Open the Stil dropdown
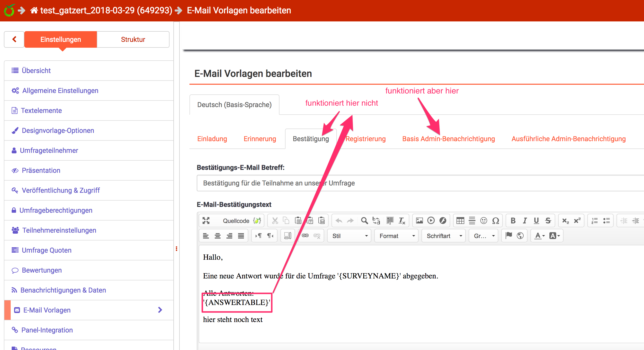This screenshot has width=644, height=350. click(x=349, y=236)
